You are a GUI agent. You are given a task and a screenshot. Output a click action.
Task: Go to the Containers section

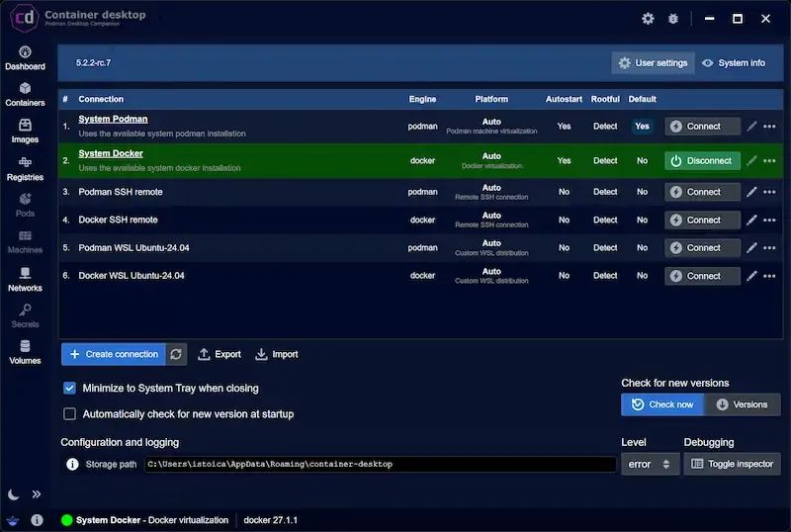[25, 94]
